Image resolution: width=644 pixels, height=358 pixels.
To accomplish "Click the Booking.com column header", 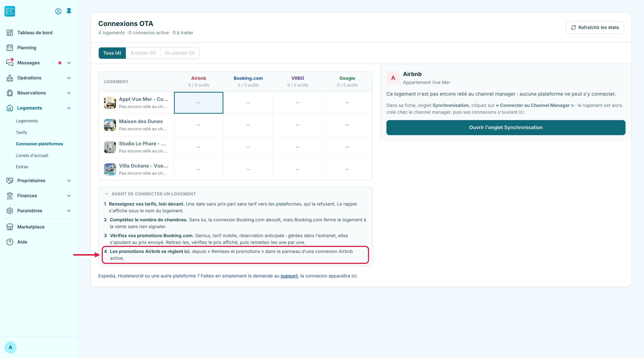I will [x=248, y=82].
